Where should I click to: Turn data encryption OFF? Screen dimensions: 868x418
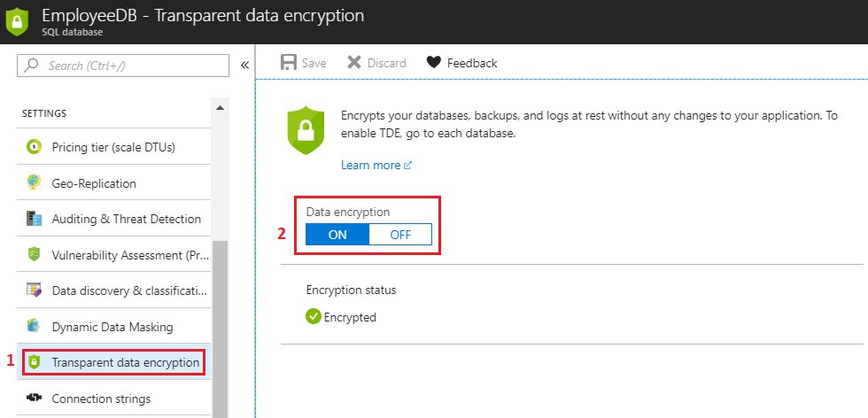(x=400, y=235)
